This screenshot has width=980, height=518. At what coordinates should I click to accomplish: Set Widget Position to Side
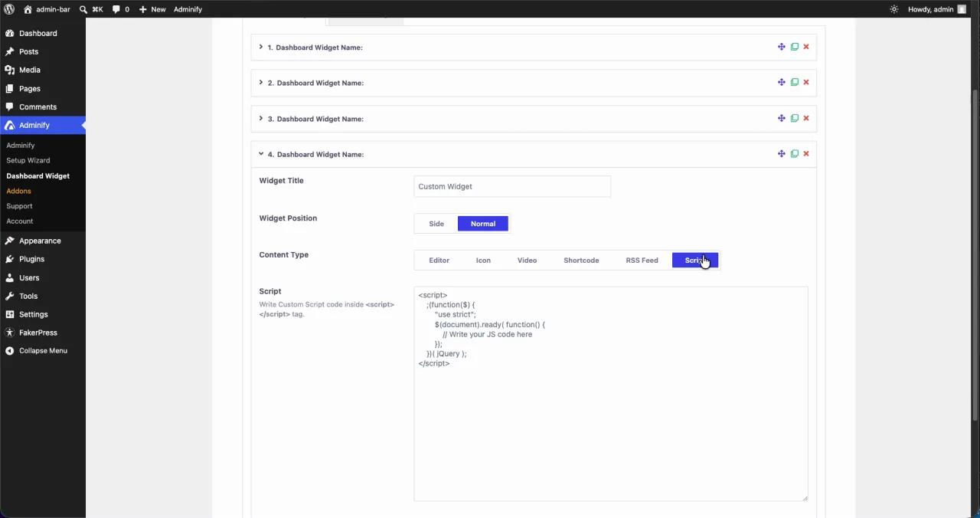click(x=436, y=224)
